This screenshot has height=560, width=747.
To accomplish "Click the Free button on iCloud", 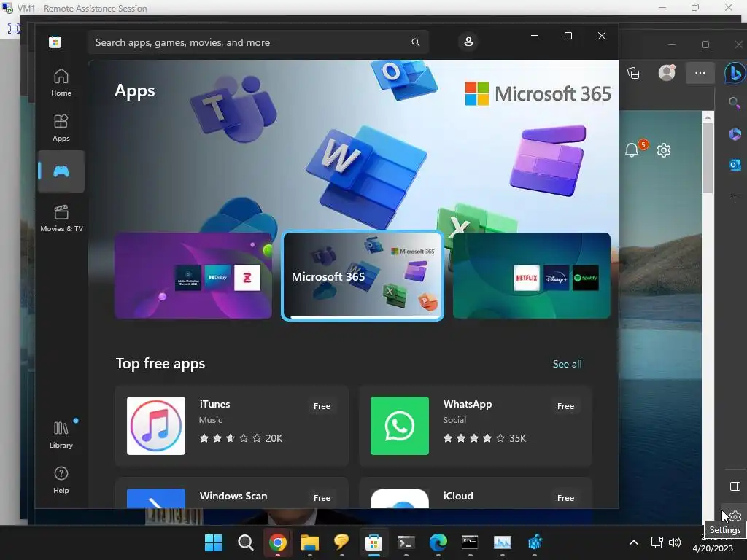I will tap(565, 497).
